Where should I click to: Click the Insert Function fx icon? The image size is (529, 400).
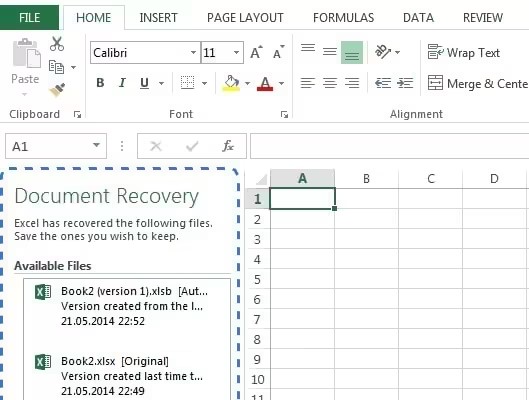pos(228,146)
